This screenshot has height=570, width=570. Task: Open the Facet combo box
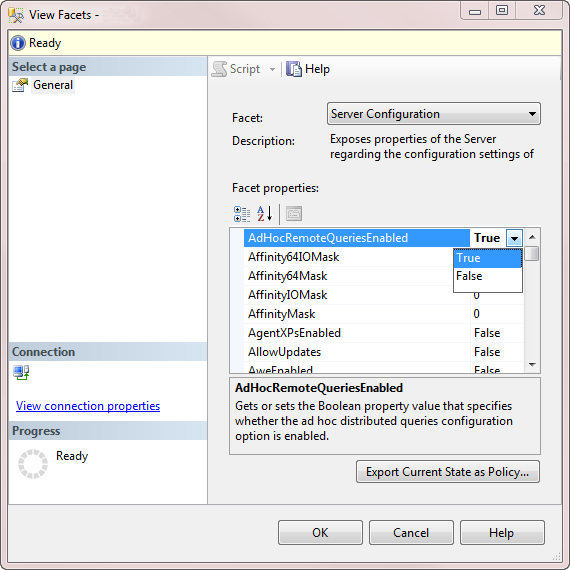(434, 114)
